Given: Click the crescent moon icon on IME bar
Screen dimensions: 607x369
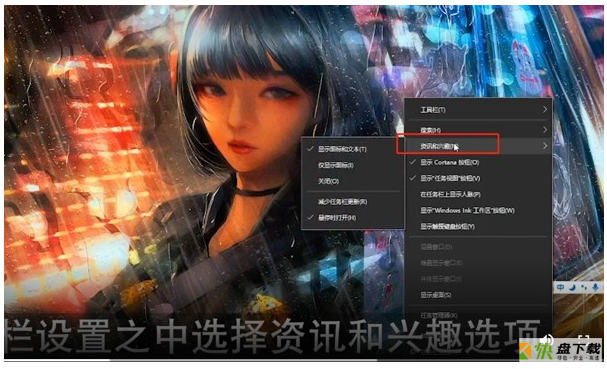Looking at the screenshot, I should [x=572, y=287].
